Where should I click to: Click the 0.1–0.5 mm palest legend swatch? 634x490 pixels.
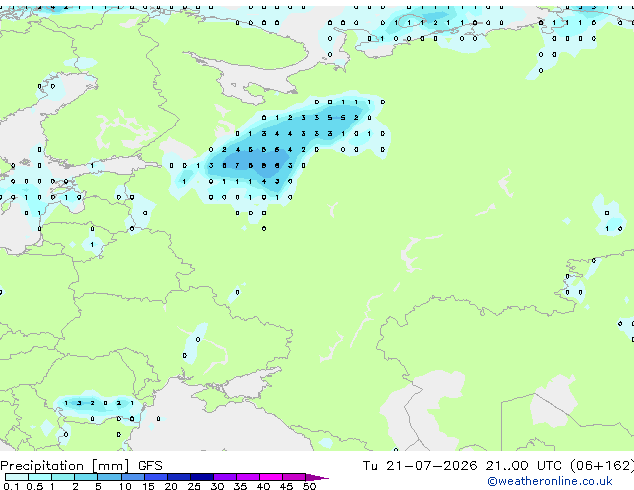click(17, 477)
